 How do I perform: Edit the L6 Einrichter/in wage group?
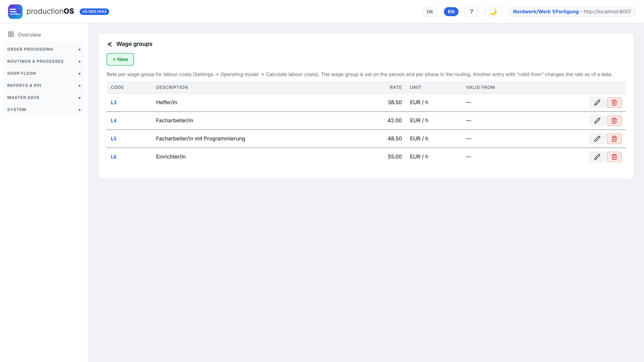point(597,157)
